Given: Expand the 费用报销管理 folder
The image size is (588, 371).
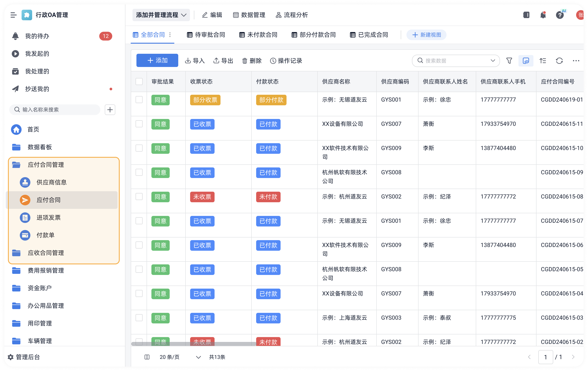Looking at the screenshot, I should (46, 271).
